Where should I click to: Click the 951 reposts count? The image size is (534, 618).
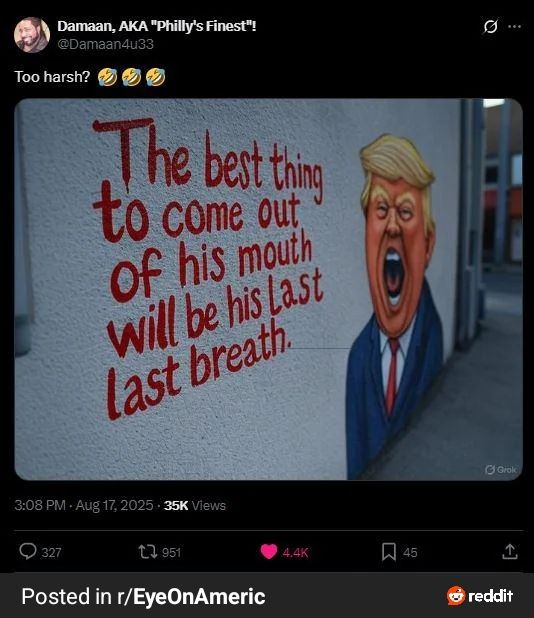tap(171, 553)
